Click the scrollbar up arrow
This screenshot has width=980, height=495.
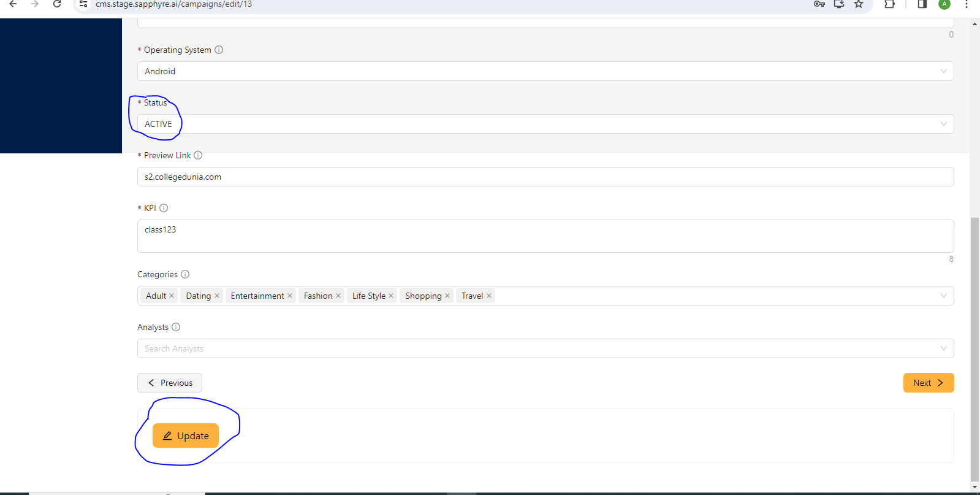click(x=974, y=24)
